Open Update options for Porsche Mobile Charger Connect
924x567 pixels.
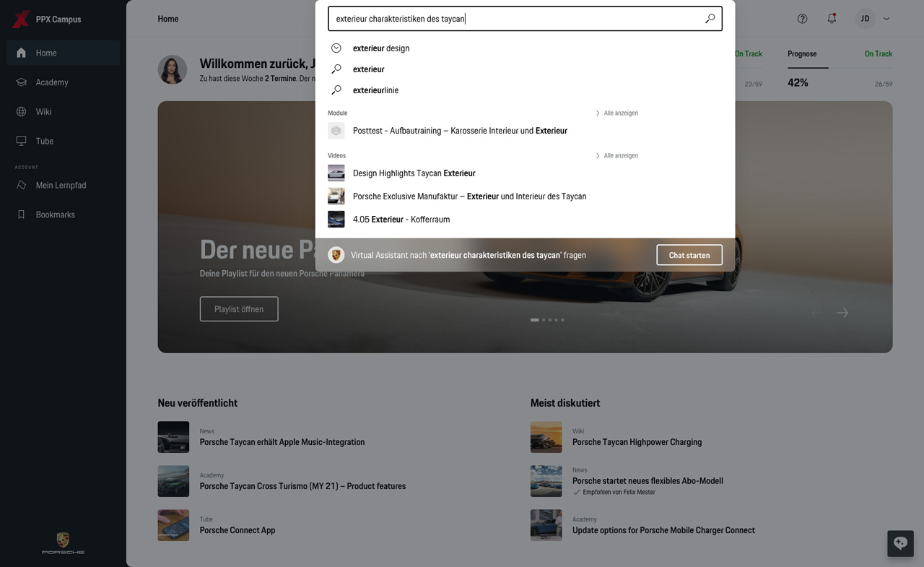click(663, 530)
